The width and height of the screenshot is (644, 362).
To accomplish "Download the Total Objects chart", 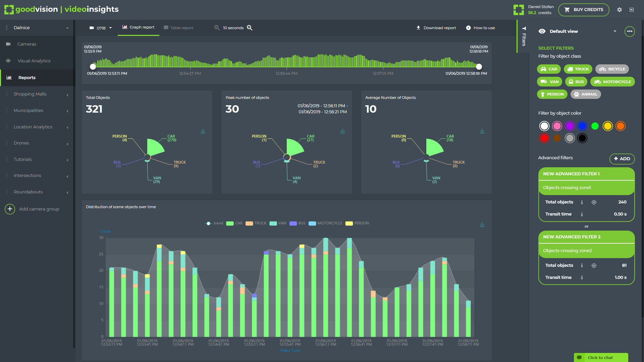I will point(203,131).
